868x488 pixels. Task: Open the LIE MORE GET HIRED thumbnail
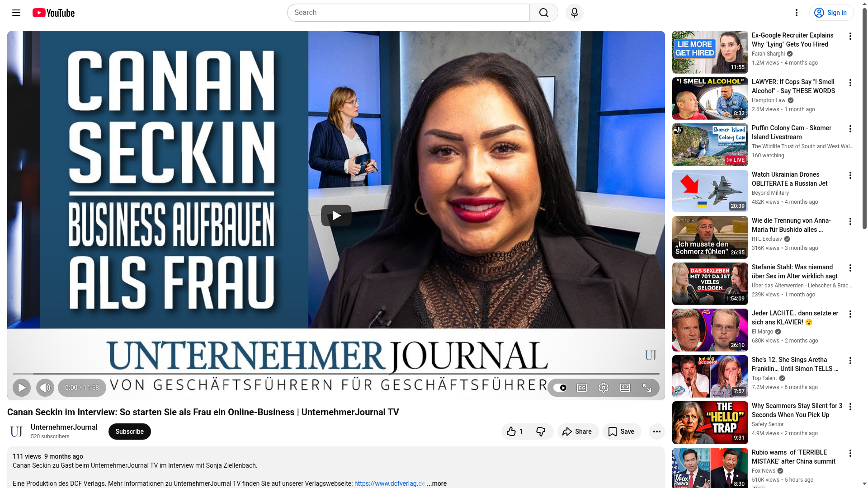coord(710,52)
